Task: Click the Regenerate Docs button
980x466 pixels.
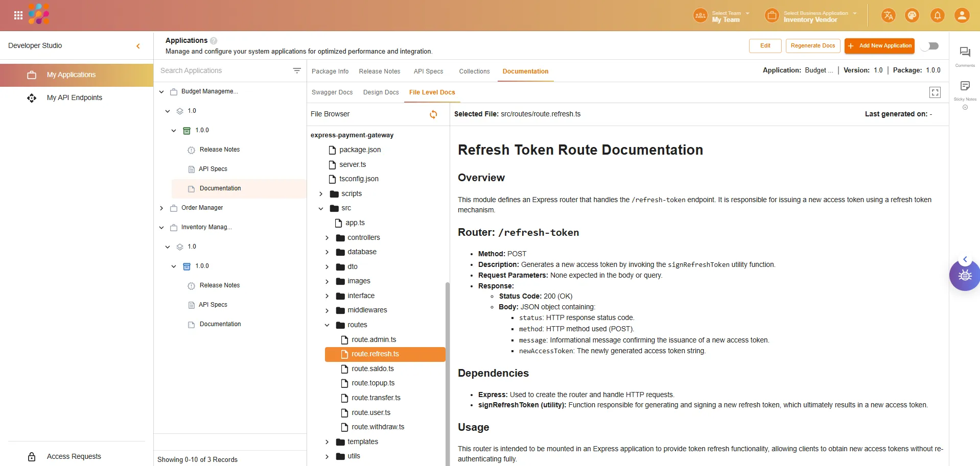Action: click(812, 46)
